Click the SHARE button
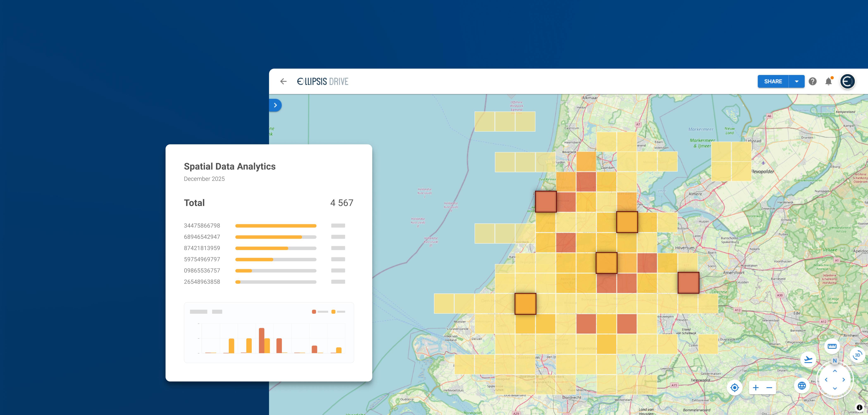868x415 pixels. (773, 82)
